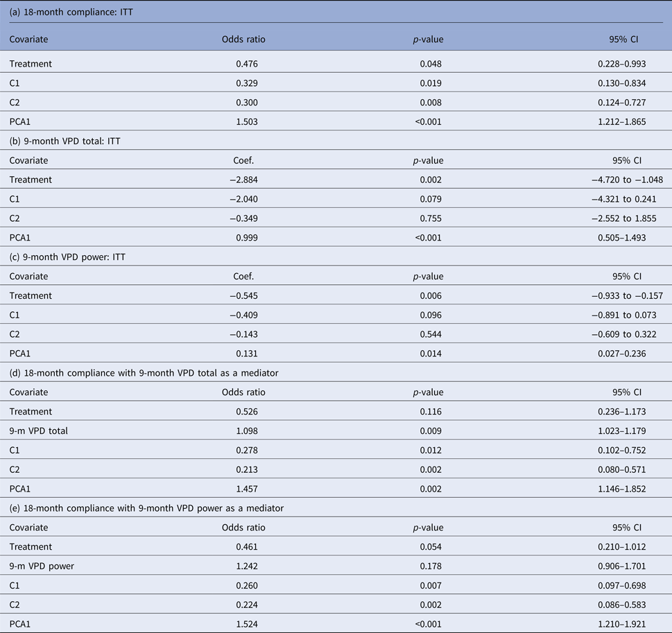Select the "9-m VPD total" covariate label

click(38, 431)
